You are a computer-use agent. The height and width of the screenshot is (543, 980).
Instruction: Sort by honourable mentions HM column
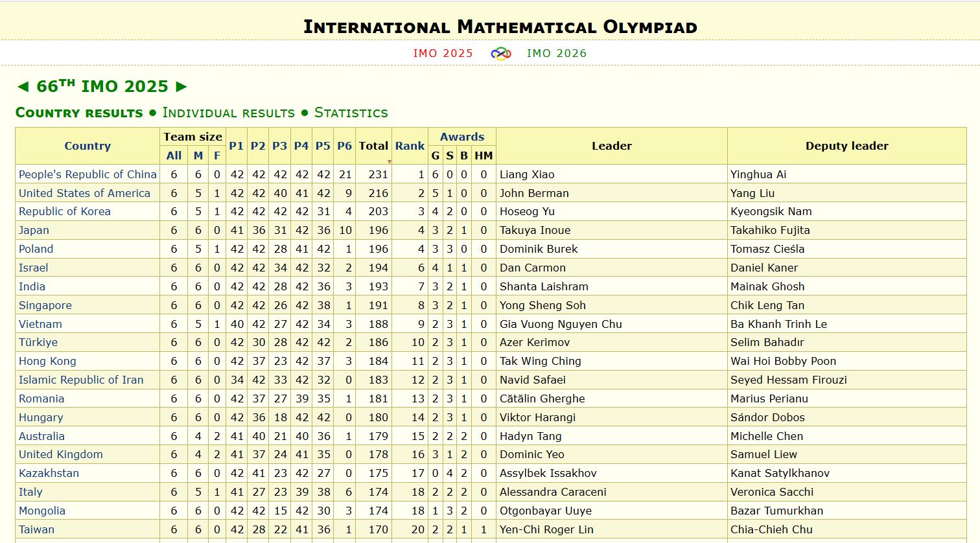click(x=484, y=156)
